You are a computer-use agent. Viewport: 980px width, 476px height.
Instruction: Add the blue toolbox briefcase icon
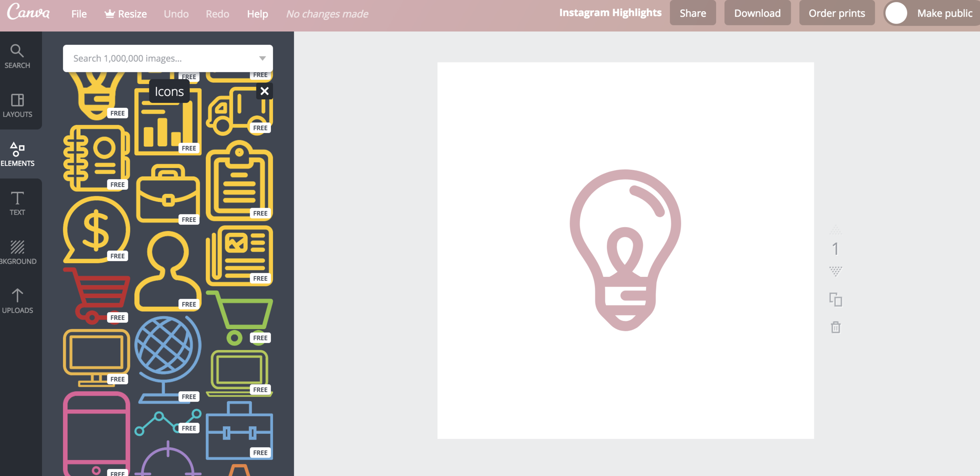click(x=239, y=430)
